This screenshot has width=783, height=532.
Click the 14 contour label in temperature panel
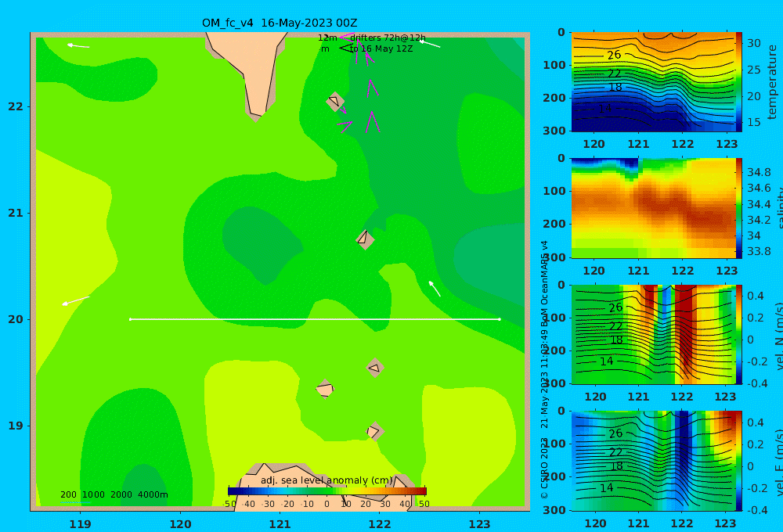click(x=604, y=108)
